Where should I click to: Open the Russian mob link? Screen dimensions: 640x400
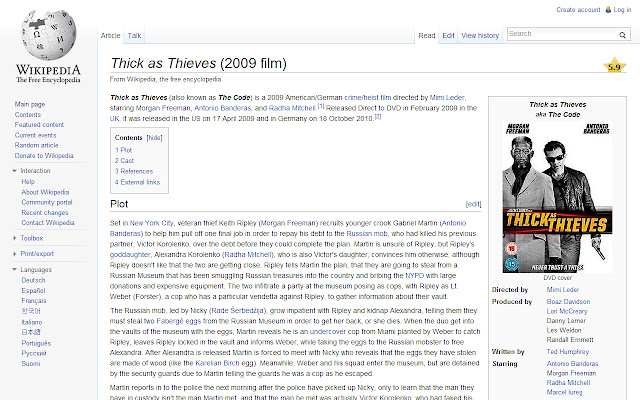367,233
